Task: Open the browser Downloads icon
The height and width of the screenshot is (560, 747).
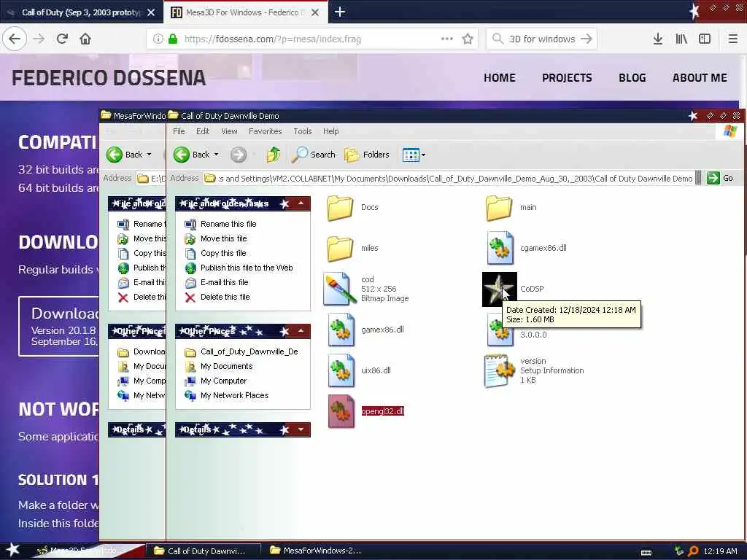Action: [x=658, y=39]
